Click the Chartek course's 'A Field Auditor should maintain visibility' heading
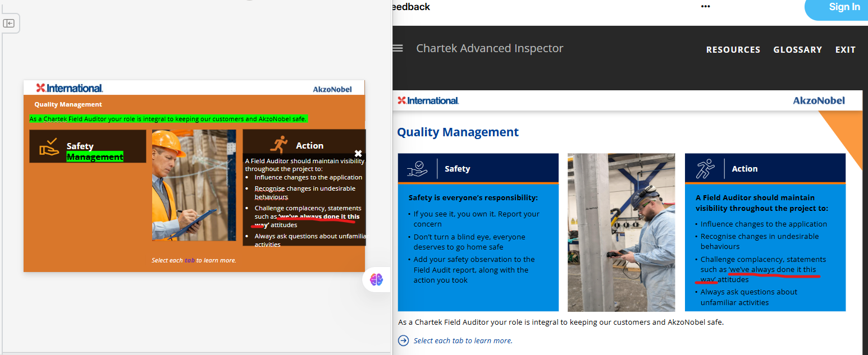Viewport: 868px width, 355px height. point(762,202)
